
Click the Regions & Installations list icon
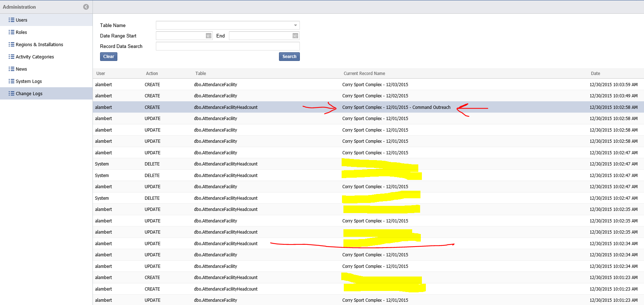(x=12, y=45)
